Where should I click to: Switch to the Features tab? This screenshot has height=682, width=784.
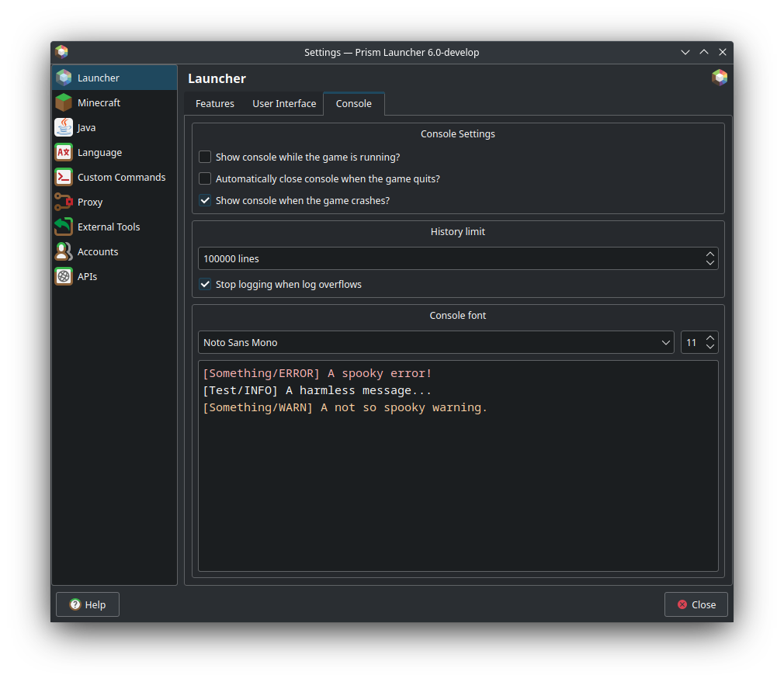(x=215, y=103)
